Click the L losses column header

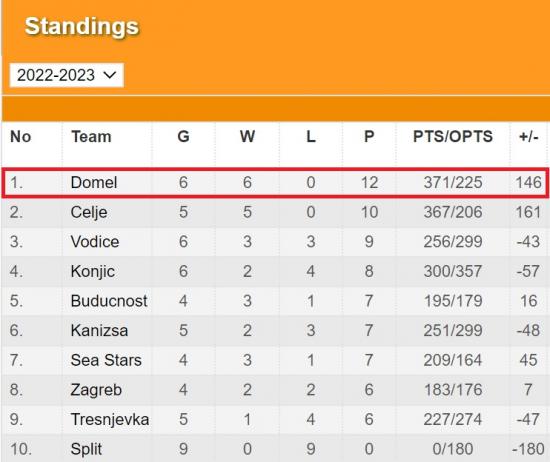[311, 136]
